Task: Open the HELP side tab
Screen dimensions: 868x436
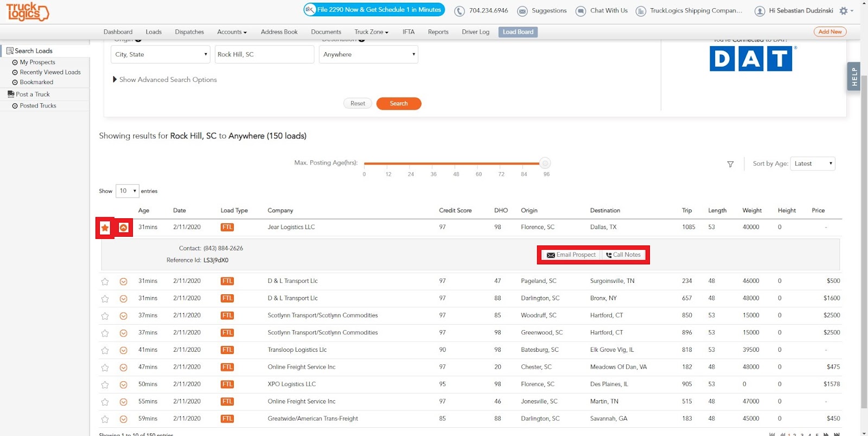Action: (854, 77)
